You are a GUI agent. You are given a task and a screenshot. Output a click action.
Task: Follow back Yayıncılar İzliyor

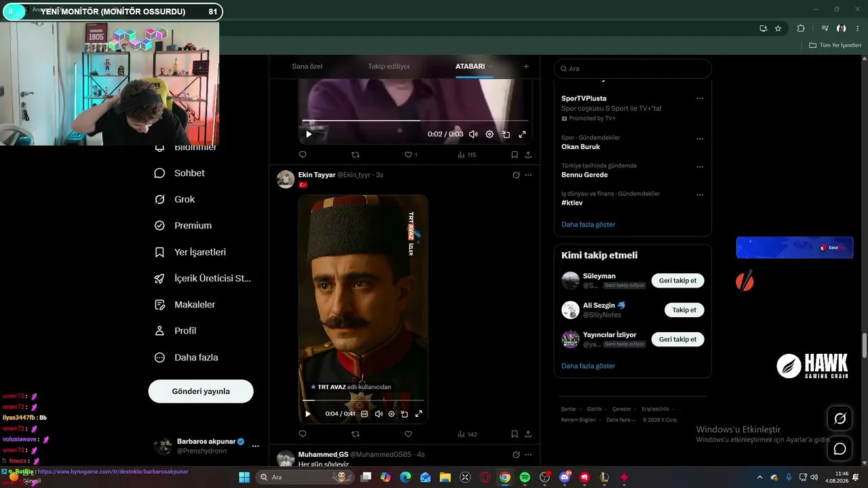(677, 339)
